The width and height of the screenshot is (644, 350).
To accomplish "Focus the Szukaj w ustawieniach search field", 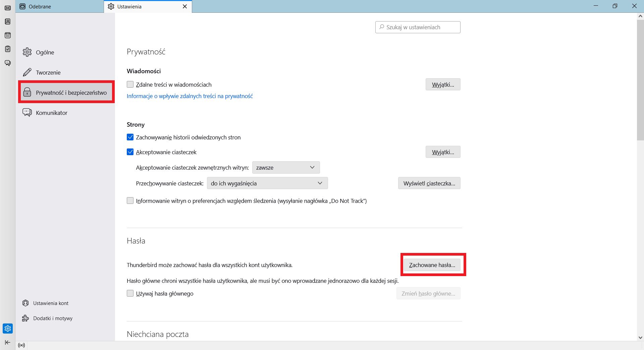I will pos(418,27).
